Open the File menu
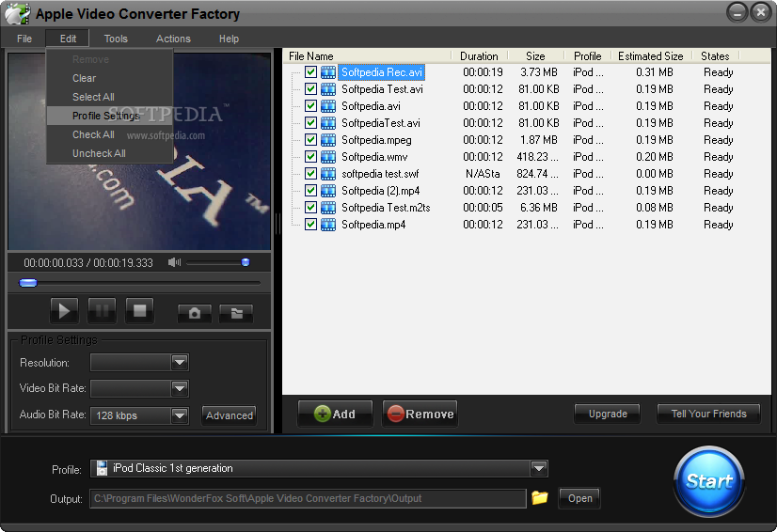The height and width of the screenshot is (532, 777). click(x=24, y=39)
